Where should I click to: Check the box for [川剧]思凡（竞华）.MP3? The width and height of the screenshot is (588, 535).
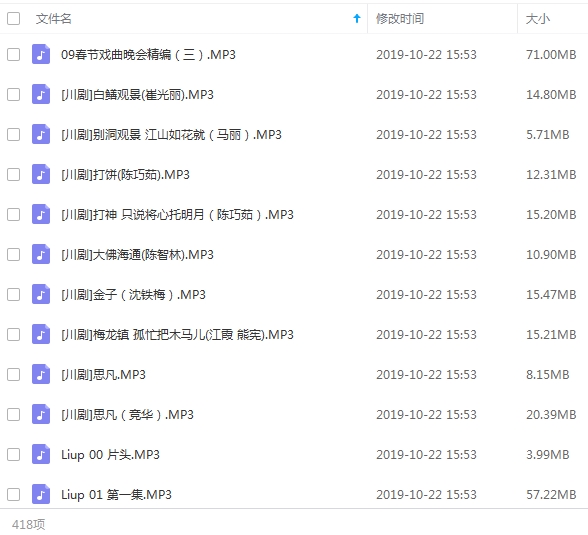click(14, 415)
